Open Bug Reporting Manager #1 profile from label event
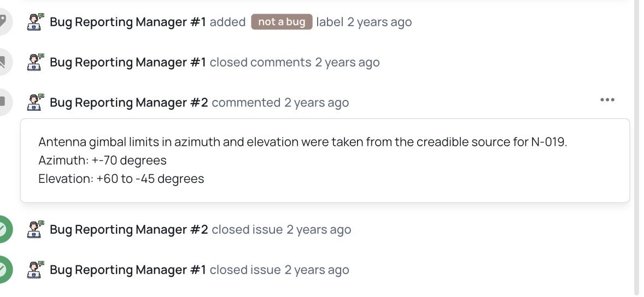 point(128,22)
